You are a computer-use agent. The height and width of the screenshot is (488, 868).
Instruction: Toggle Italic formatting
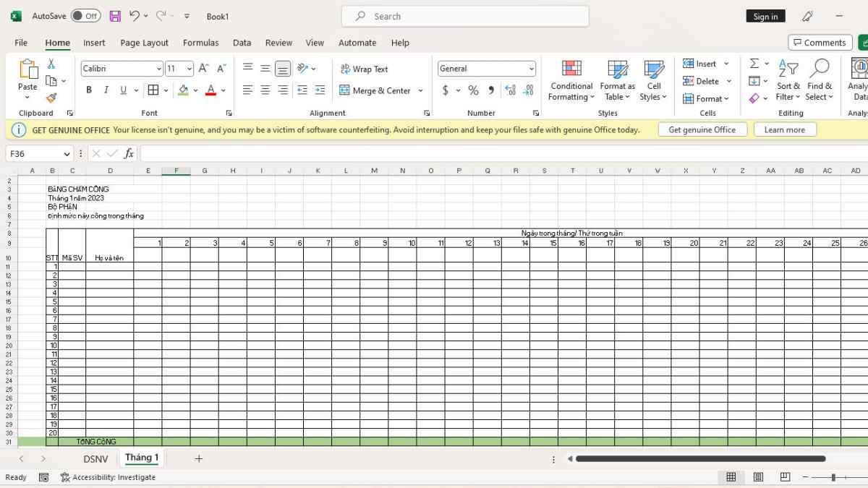point(106,90)
